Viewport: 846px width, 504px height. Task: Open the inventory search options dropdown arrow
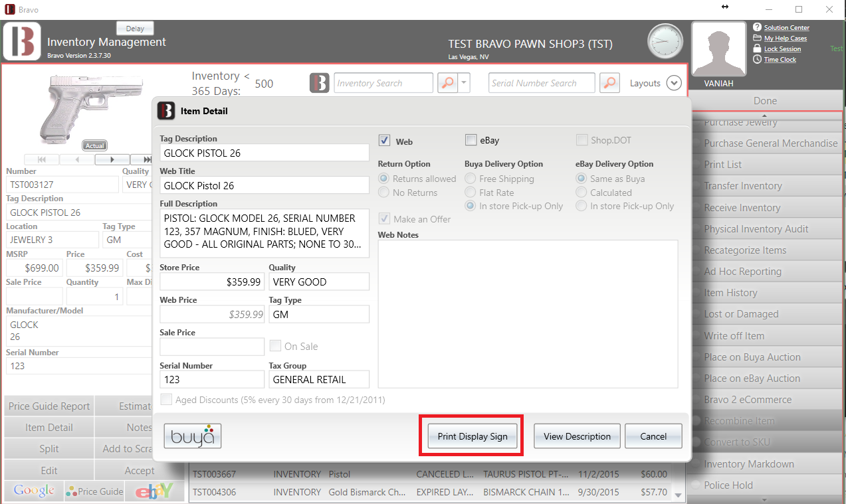[465, 83]
